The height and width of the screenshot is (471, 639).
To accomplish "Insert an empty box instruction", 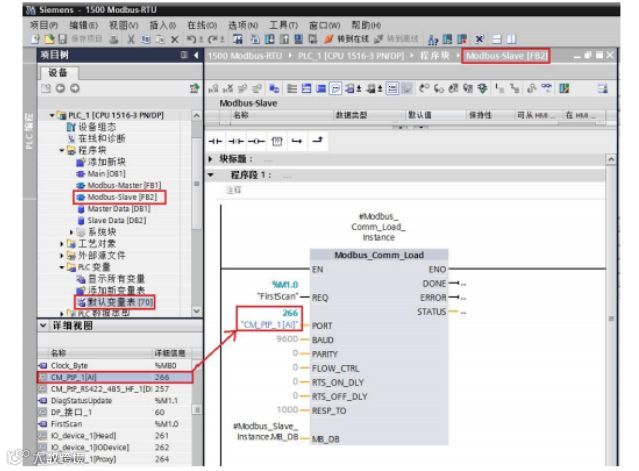I will 277,141.
